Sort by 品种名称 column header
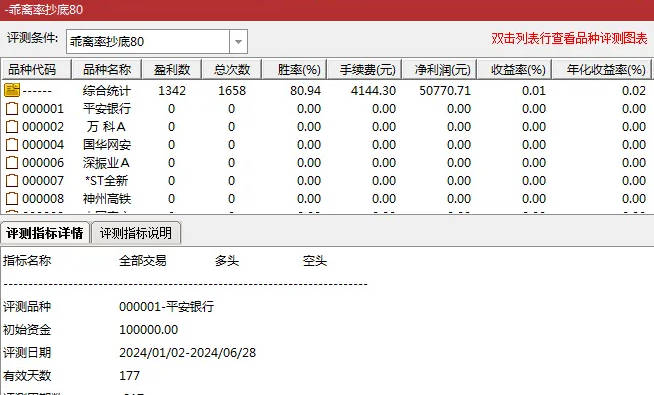 [107, 69]
